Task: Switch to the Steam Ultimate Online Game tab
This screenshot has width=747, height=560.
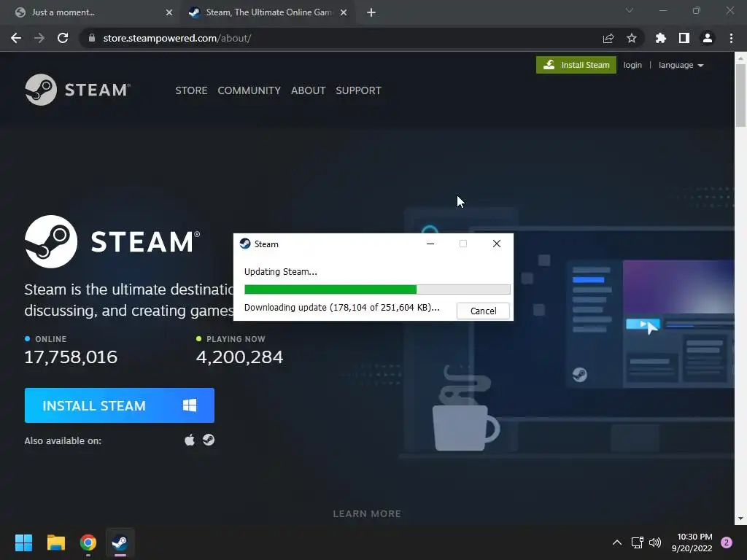Action: pyautogui.click(x=267, y=12)
